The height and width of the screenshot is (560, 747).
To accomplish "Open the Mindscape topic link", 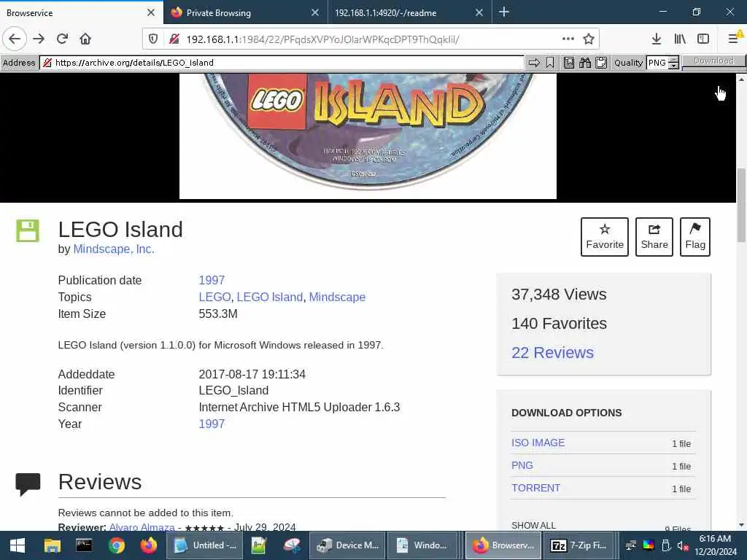I will [x=337, y=297].
